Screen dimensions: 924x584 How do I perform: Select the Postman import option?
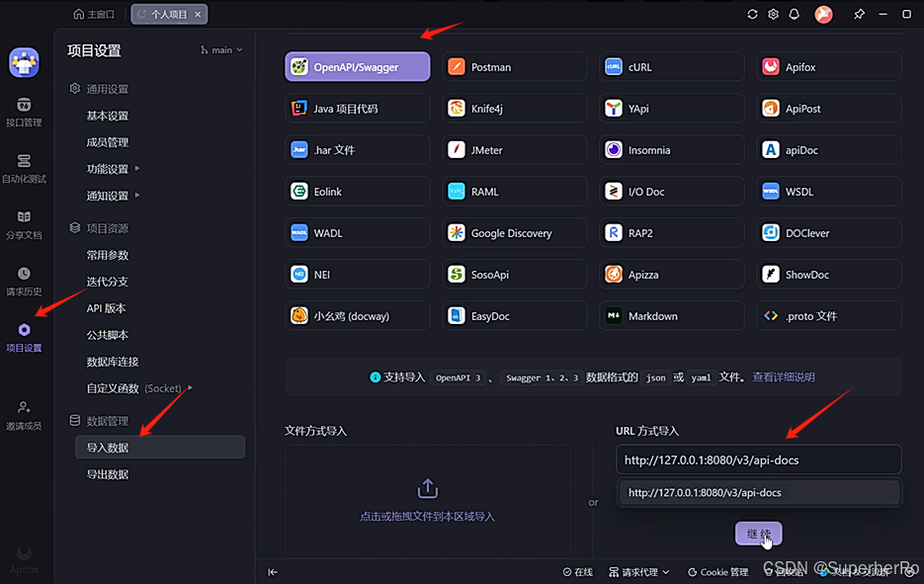[513, 66]
